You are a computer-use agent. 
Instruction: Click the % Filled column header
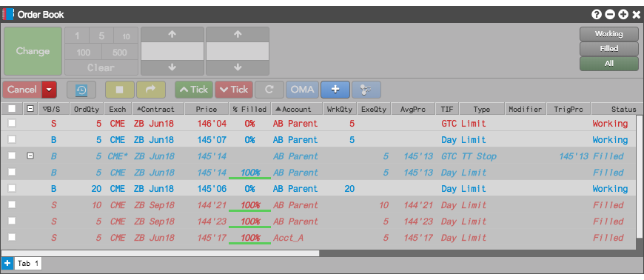249,109
